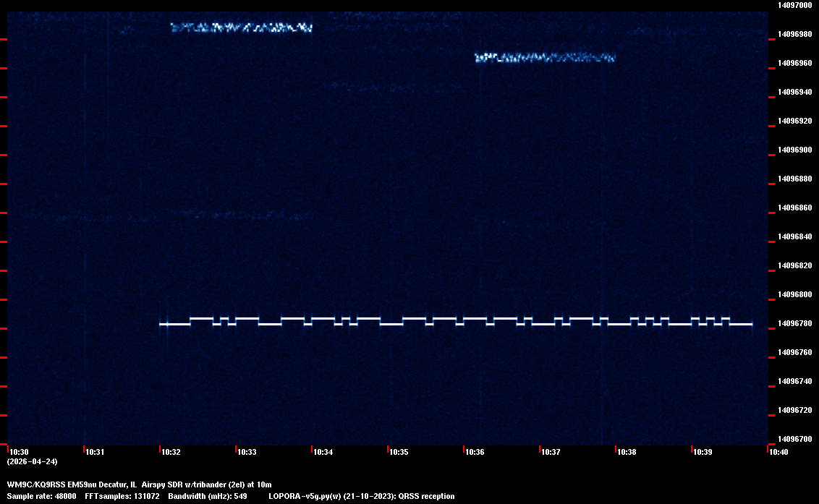Image resolution: width=819 pixels, height=504 pixels.
Task: Select the 14096860 frequency label
Action: click(x=794, y=208)
